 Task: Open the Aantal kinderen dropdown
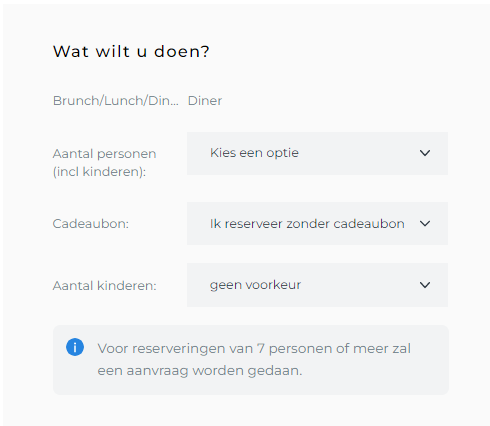pyautogui.click(x=317, y=285)
